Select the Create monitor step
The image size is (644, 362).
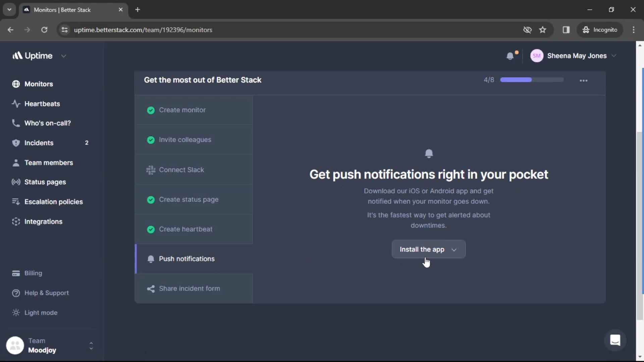pyautogui.click(x=194, y=110)
